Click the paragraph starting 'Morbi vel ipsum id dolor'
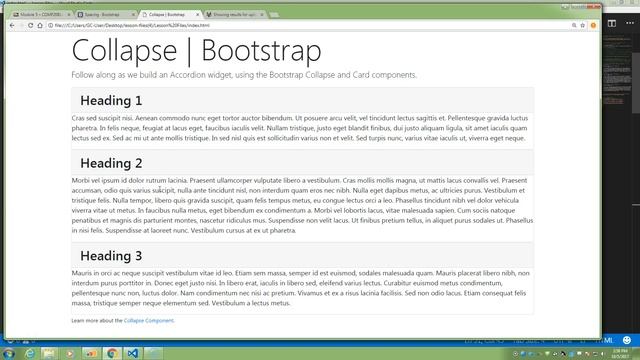640x360 pixels. (x=302, y=205)
